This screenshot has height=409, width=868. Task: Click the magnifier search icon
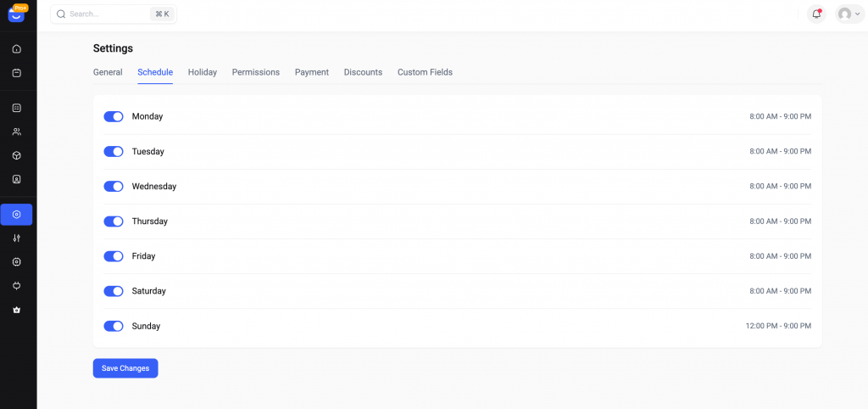pos(61,14)
